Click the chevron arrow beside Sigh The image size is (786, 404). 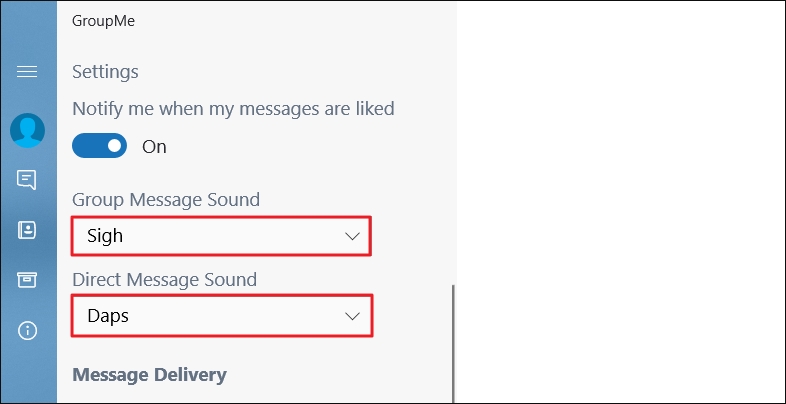pos(351,236)
